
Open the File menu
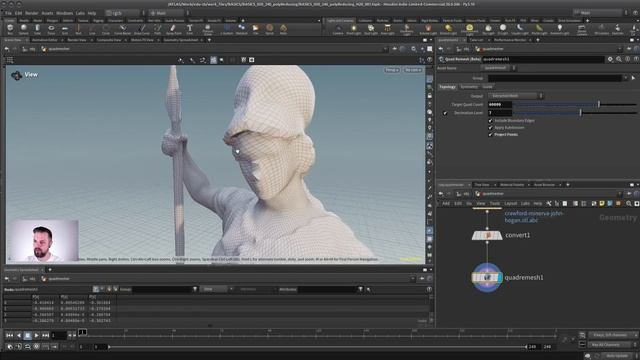tap(8, 13)
